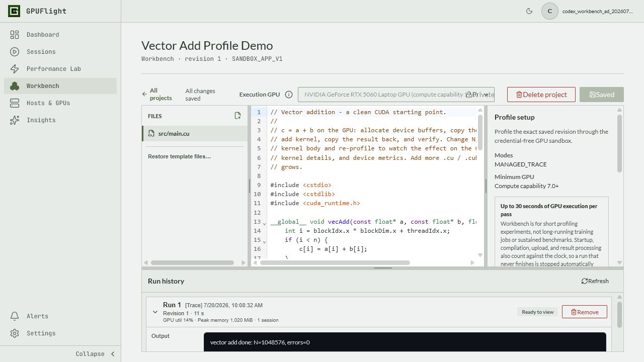Click the editor vertical scroll down arrow

coord(480,255)
